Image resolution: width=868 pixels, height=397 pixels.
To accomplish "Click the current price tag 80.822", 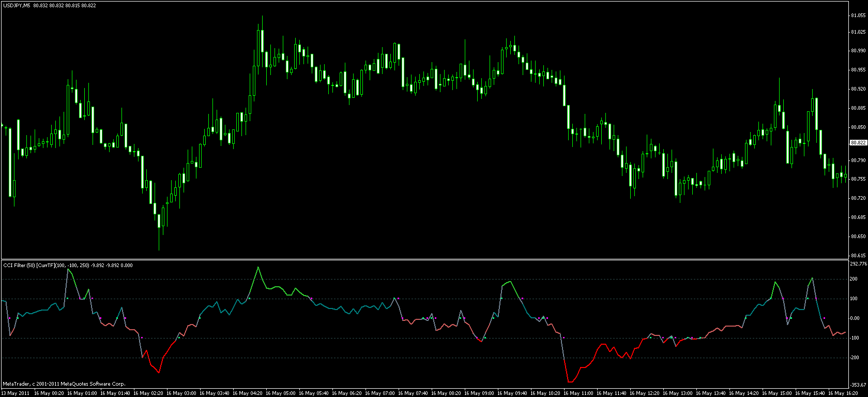I will tap(858, 142).
